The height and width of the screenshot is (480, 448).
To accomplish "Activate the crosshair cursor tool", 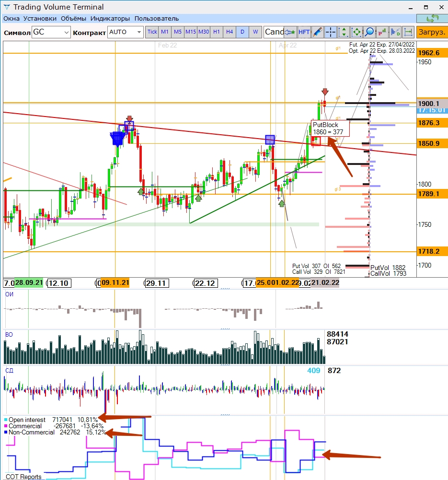I will 331,32.
